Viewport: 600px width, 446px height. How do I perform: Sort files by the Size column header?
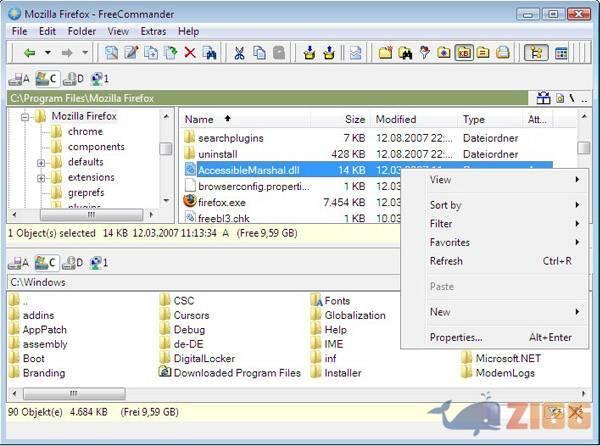tap(354, 120)
